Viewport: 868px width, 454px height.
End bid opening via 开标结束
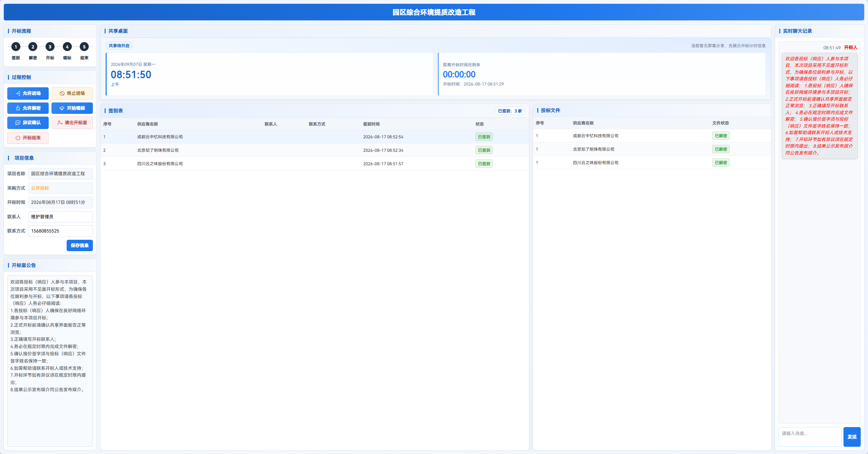point(28,138)
